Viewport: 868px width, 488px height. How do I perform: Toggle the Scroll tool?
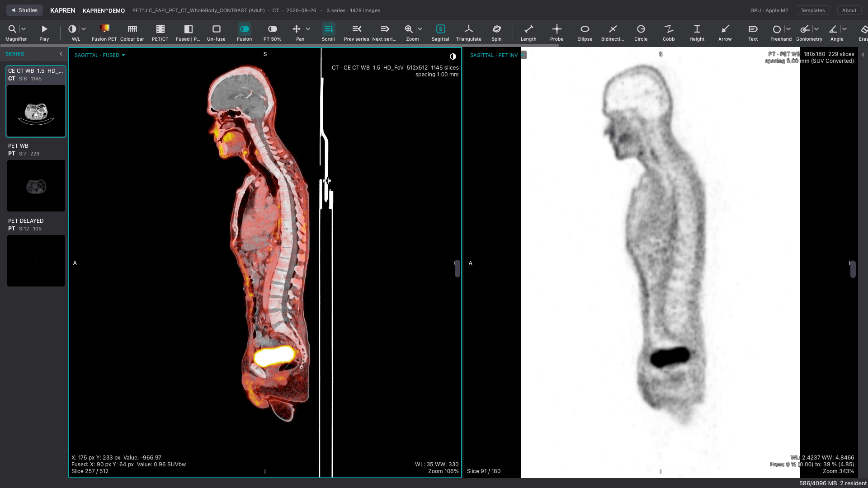click(329, 33)
